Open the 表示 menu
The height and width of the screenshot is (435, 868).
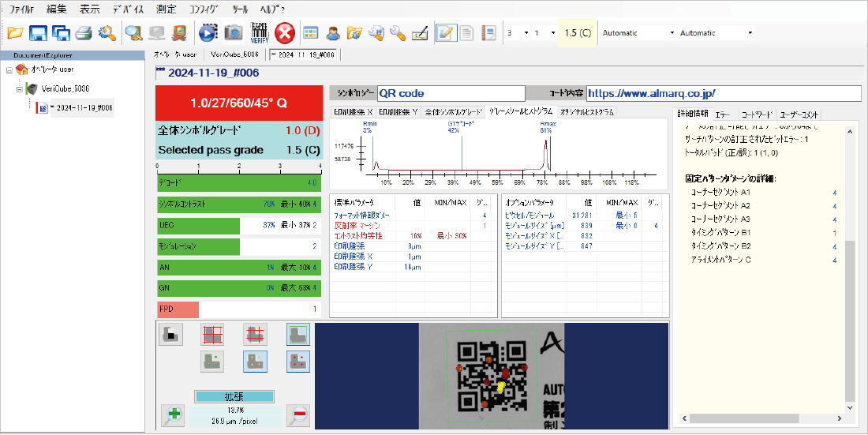[x=89, y=9]
